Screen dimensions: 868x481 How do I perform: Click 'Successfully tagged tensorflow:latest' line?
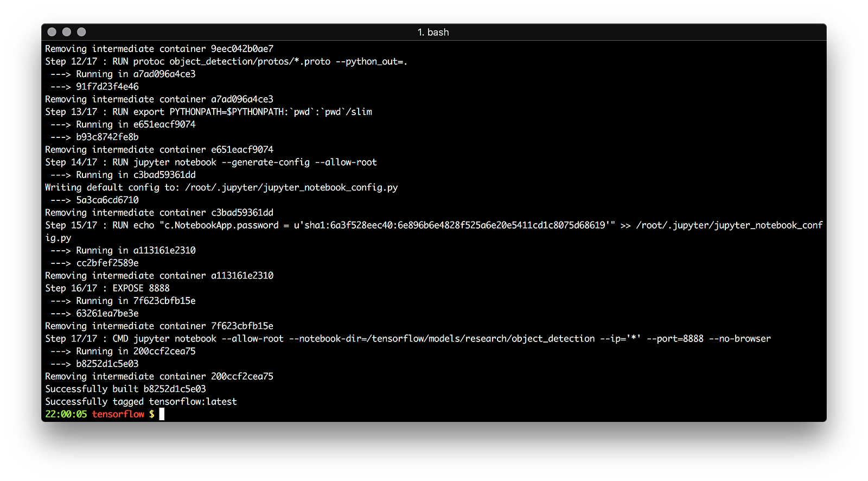[141, 402]
